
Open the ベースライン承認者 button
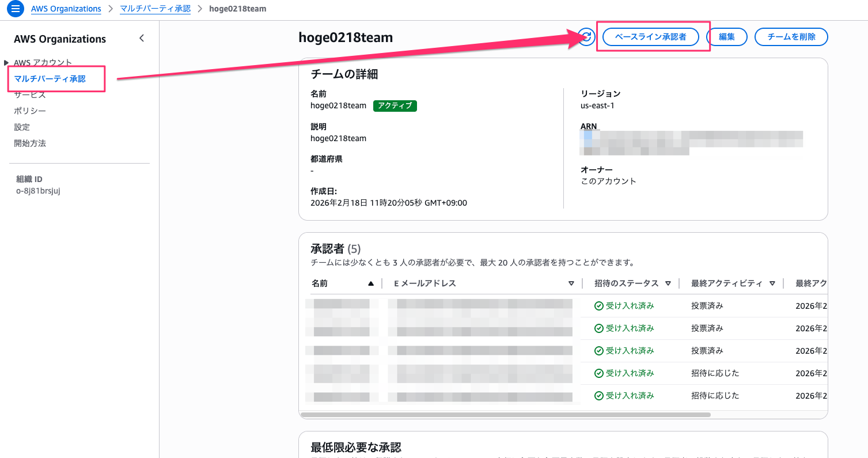[x=650, y=37]
